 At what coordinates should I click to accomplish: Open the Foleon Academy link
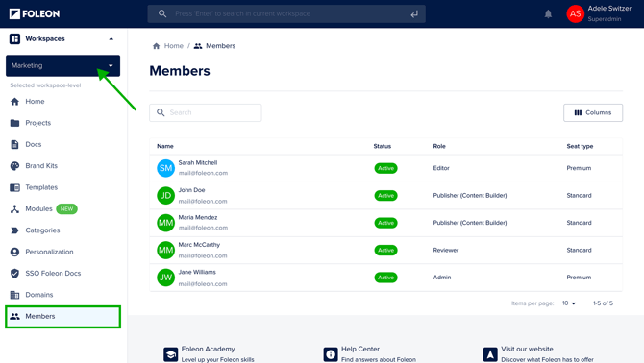point(209,349)
